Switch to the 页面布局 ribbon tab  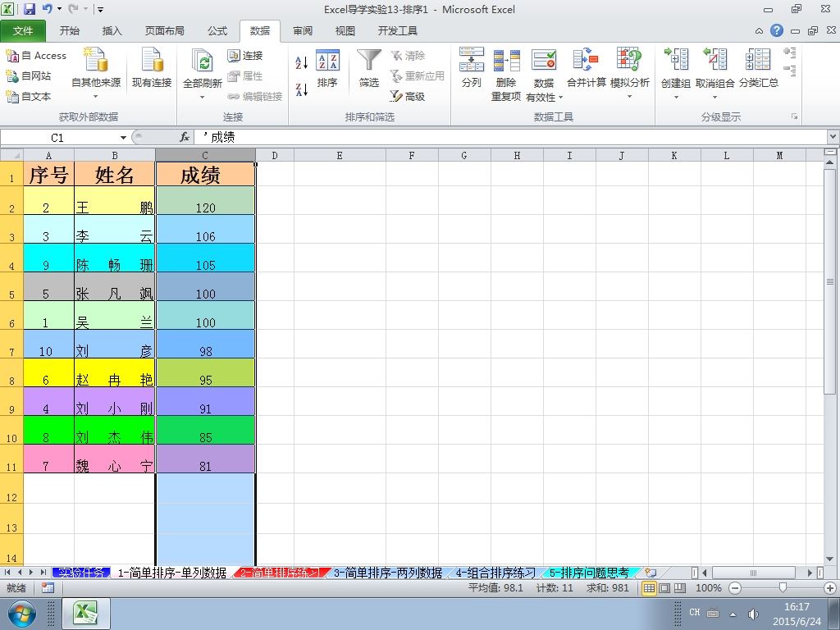click(x=164, y=31)
